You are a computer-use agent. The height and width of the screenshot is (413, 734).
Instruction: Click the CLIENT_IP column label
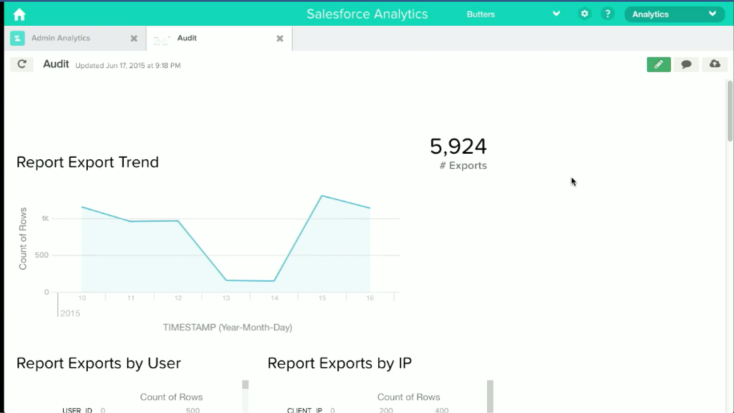coord(304,410)
